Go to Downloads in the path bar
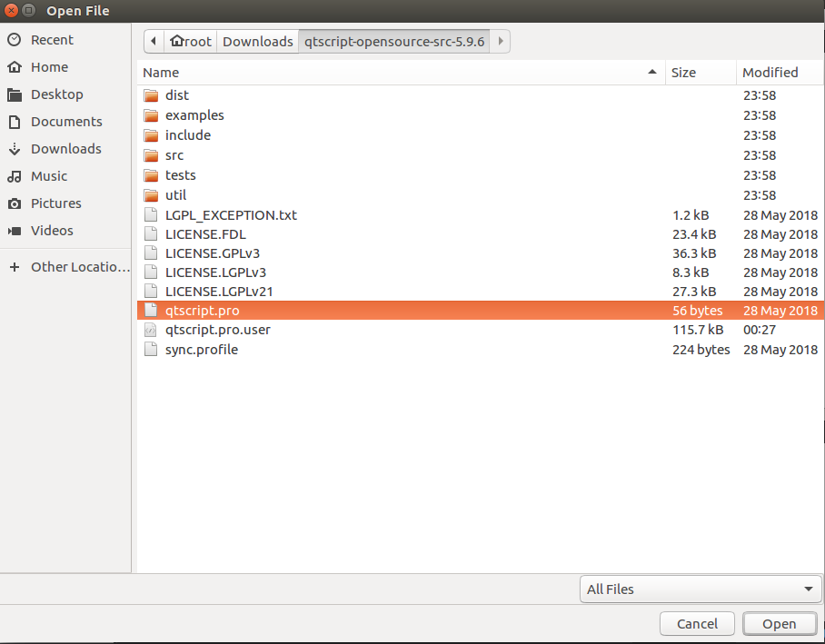The image size is (825, 644). click(257, 42)
